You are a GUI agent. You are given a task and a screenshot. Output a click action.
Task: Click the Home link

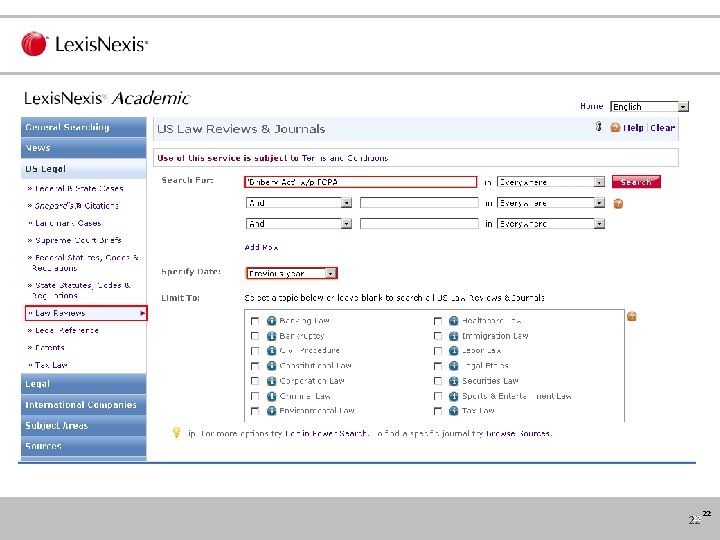pos(591,106)
